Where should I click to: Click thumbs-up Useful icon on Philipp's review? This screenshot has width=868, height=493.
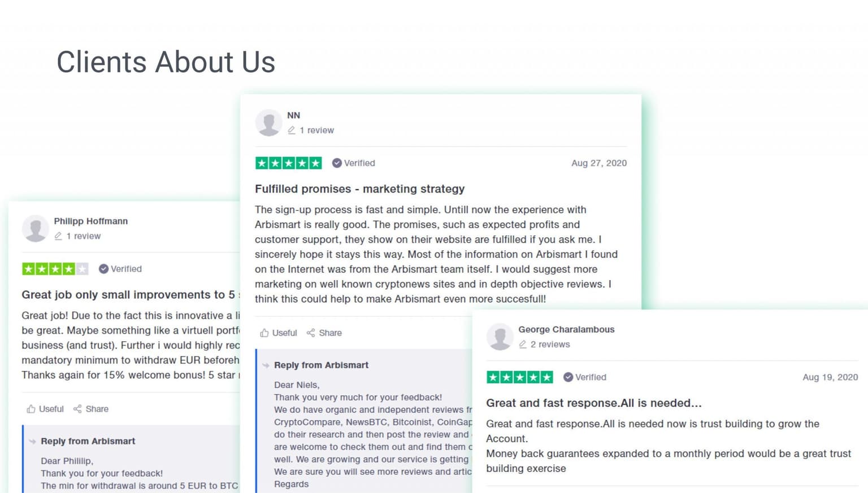click(31, 409)
